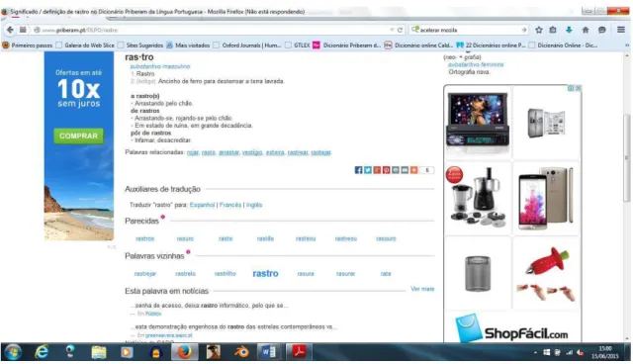Open related word 'arrastar'
Image resolution: width=633 pixels, height=364 pixels.
click(x=228, y=152)
